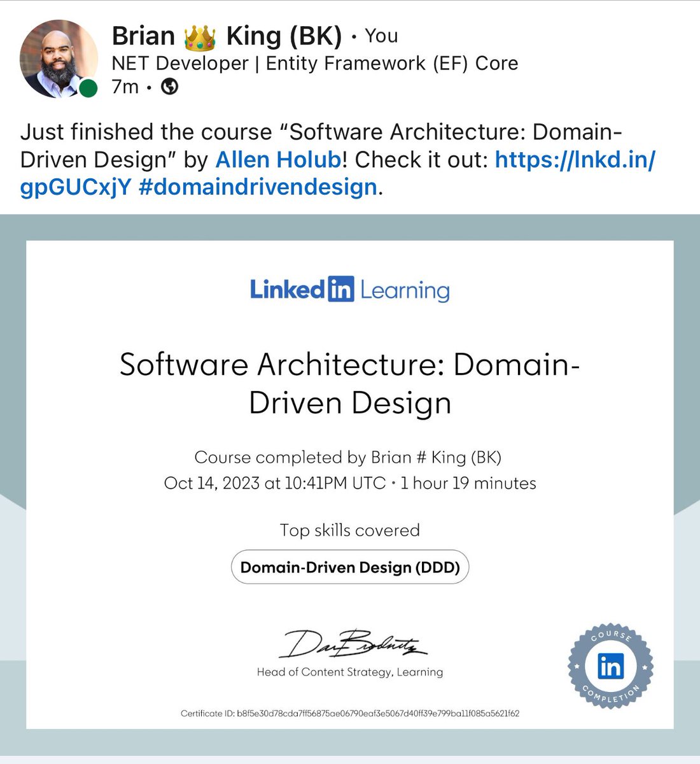The width and height of the screenshot is (700, 764).
Task: Click the NET Developer headline text
Action: pyautogui.click(x=315, y=63)
